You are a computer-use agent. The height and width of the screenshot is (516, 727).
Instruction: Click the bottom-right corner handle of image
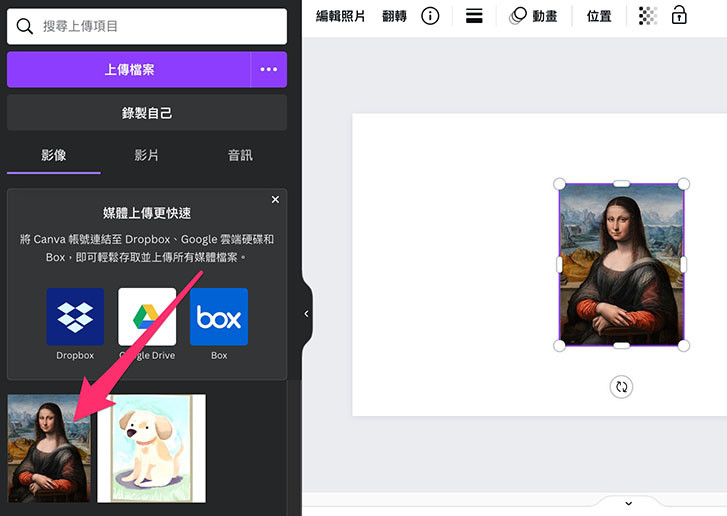(683, 345)
